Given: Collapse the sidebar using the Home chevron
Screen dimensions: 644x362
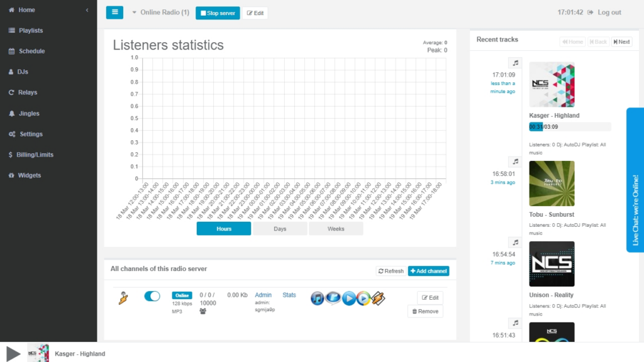Looking at the screenshot, I should [x=87, y=10].
